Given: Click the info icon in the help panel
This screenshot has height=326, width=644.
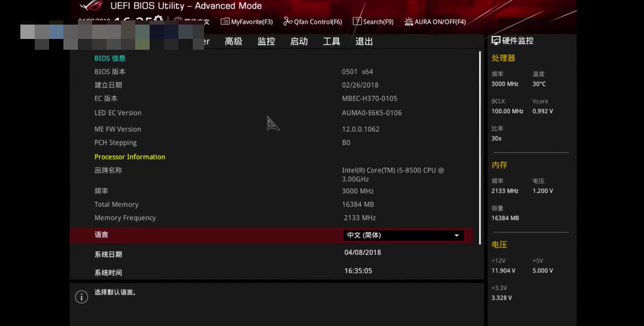Looking at the screenshot, I should point(81,297).
